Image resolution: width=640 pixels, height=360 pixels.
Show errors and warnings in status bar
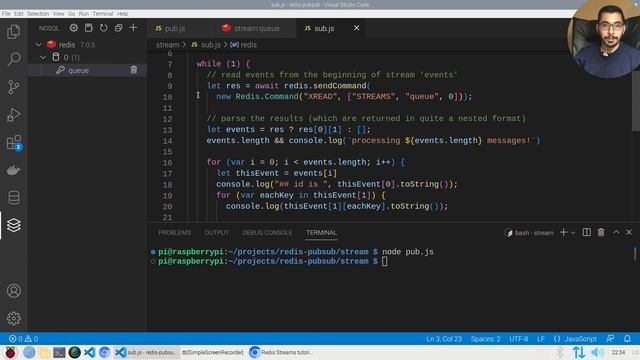(24, 339)
